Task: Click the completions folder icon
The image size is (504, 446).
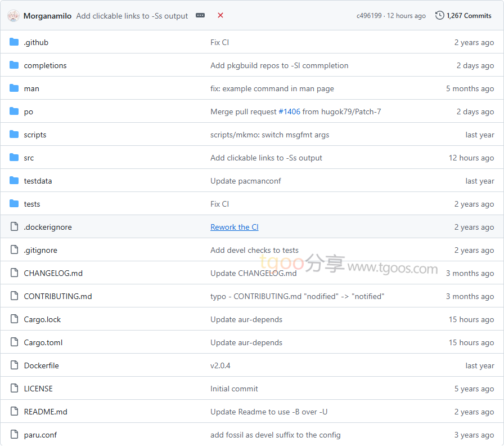Action: 14,65
